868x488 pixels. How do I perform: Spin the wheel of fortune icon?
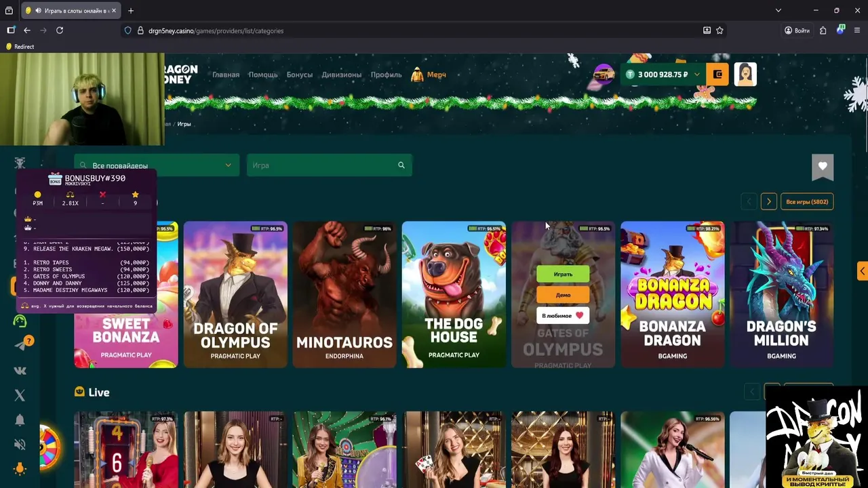click(50, 447)
